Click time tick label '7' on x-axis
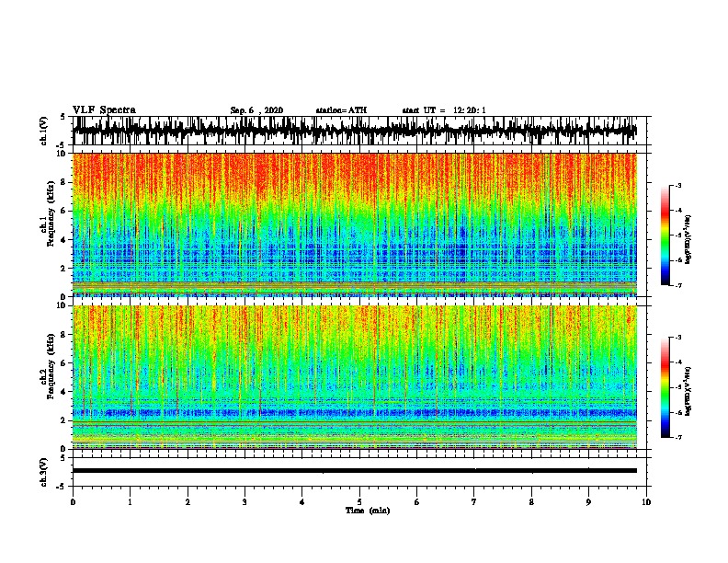The width and height of the screenshot is (728, 563). (474, 502)
